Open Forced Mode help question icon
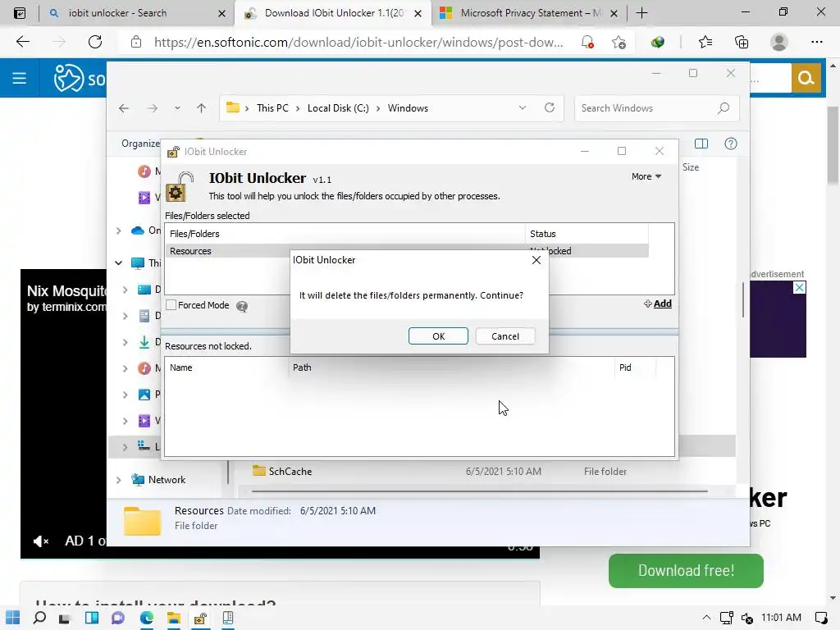The image size is (840, 630). tap(242, 306)
